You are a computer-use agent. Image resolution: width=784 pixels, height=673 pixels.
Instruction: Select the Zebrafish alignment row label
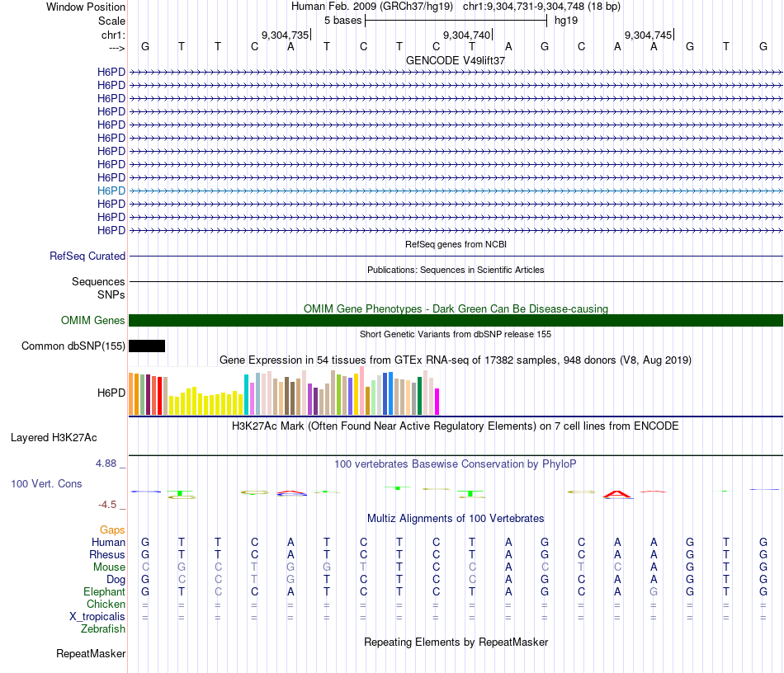[x=103, y=629]
